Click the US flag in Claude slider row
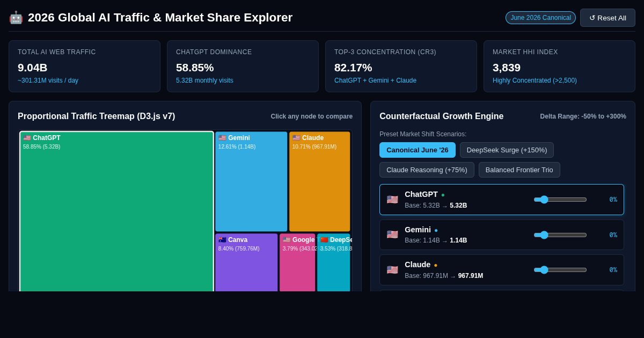 [x=392, y=270]
